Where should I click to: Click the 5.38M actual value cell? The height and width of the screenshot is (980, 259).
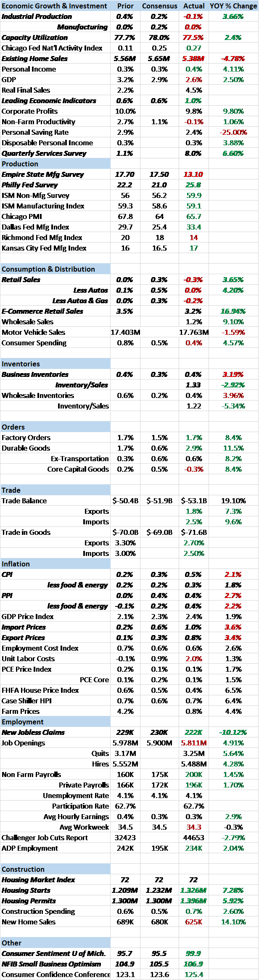193,59
